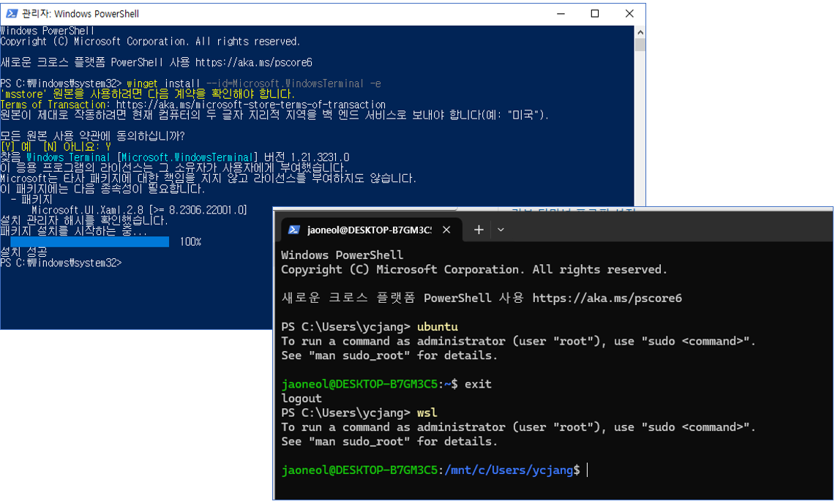Select the jaoneol@DESKTOP-B7GM3C terminal tab
The image size is (835, 504).
click(x=370, y=230)
